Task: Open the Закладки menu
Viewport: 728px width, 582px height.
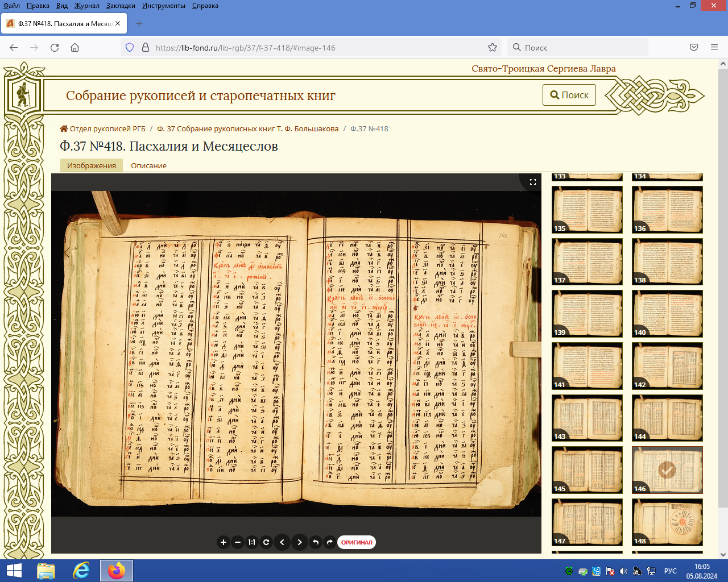Action: click(x=121, y=6)
